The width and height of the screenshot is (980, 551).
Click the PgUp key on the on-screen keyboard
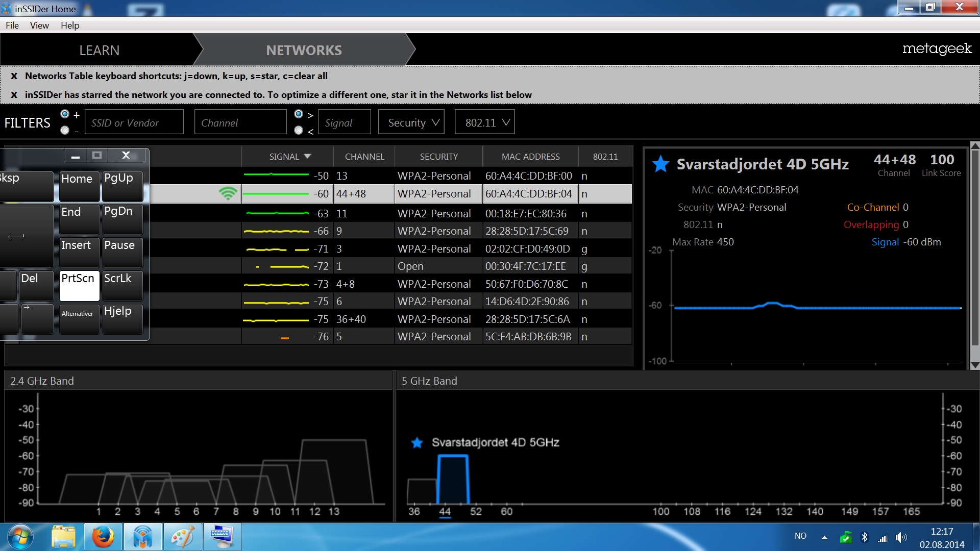point(122,186)
